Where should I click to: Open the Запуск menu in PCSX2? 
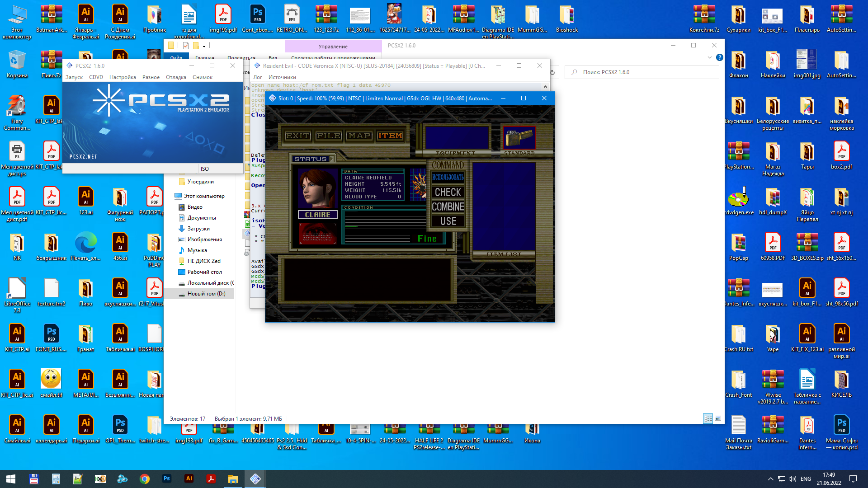pyautogui.click(x=74, y=77)
